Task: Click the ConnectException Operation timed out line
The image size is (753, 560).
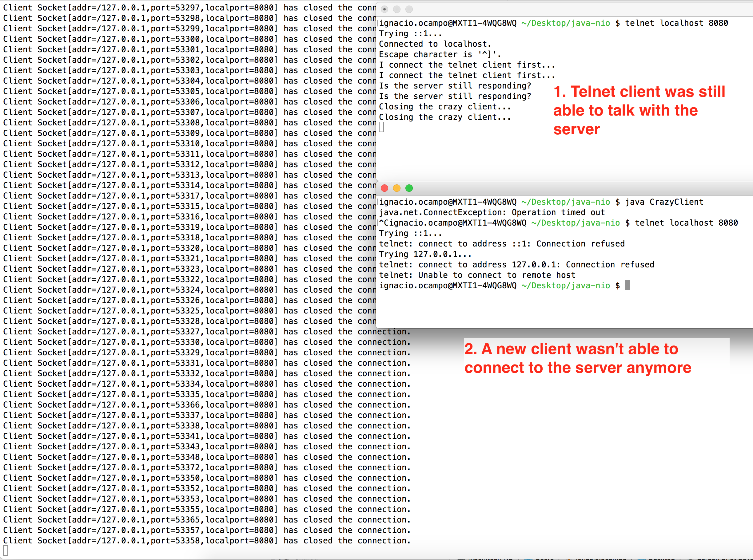Action: click(x=492, y=212)
